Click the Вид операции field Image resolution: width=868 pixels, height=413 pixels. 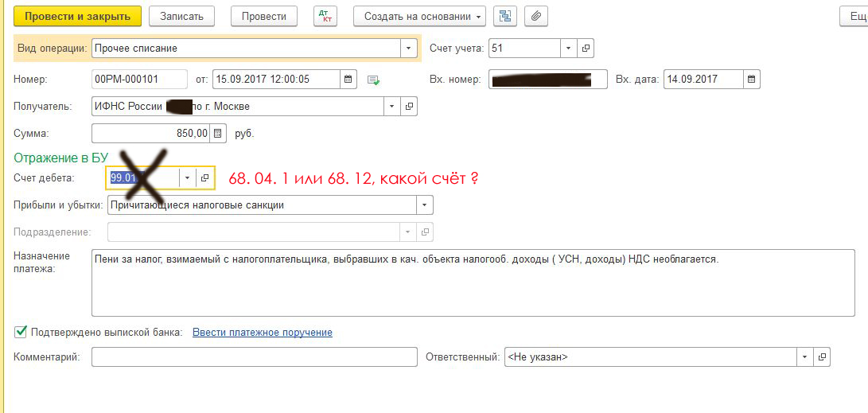click(246, 49)
